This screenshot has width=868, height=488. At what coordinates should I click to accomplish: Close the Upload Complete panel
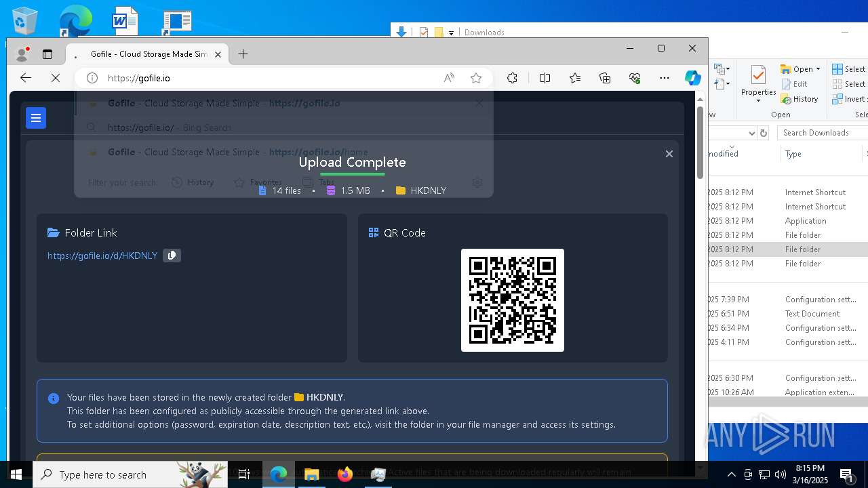coord(669,154)
